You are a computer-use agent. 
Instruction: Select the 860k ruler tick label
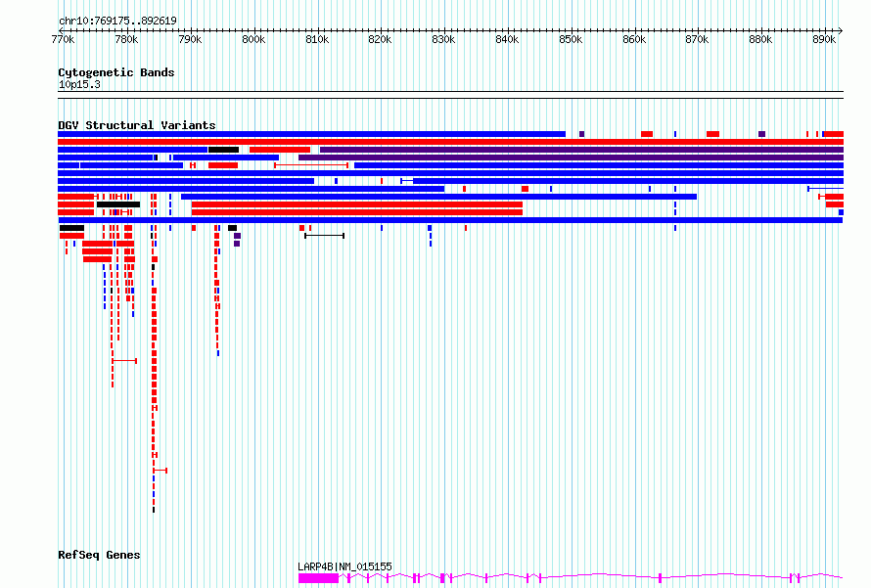pyautogui.click(x=634, y=39)
